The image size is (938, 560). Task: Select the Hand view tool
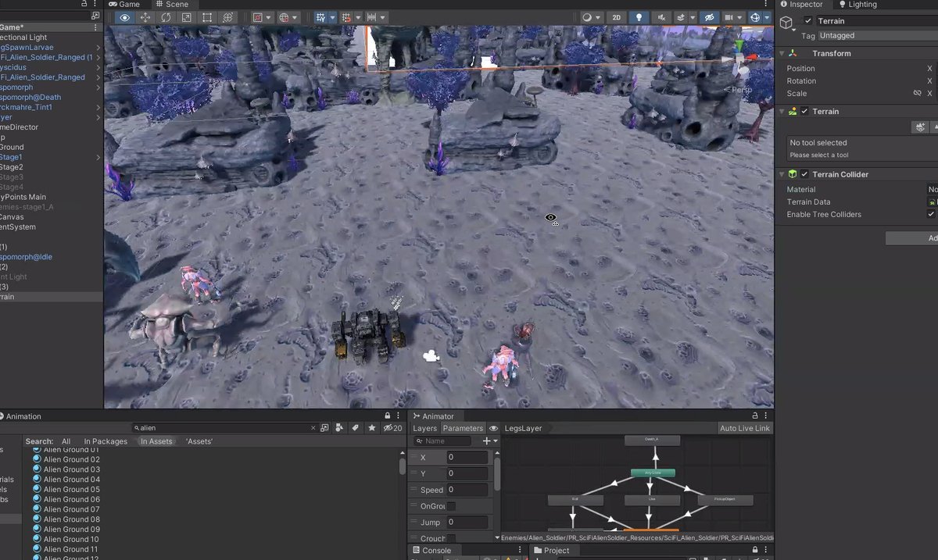(x=124, y=16)
